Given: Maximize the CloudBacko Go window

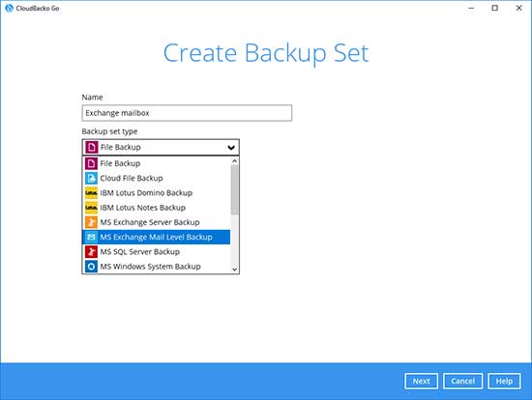Looking at the screenshot, I should coord(495,8).
